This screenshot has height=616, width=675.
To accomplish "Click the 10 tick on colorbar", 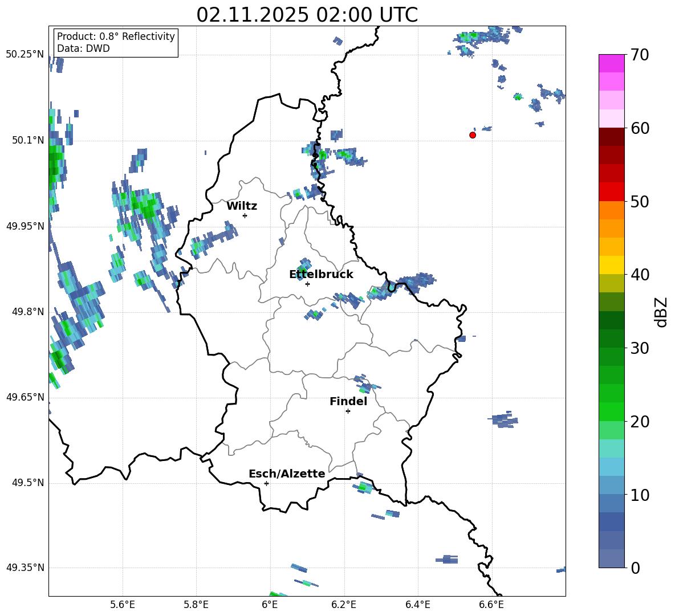I will point(640,495).
